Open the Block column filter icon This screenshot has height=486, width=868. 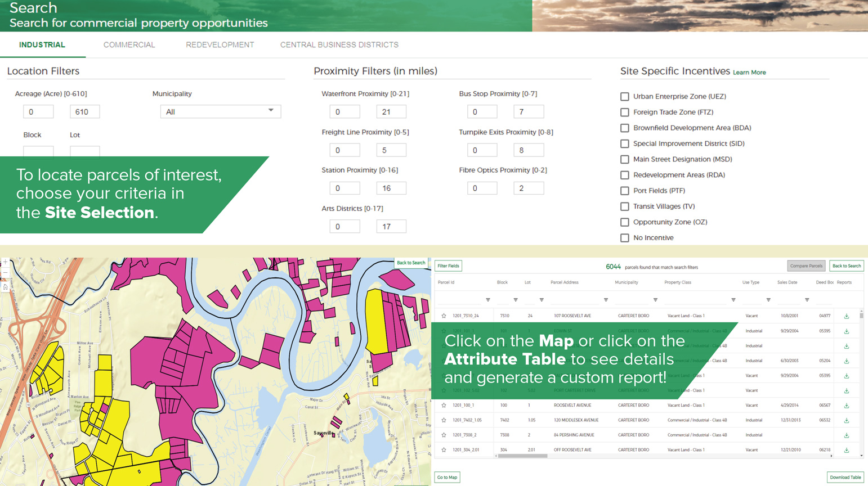point(516,300)
